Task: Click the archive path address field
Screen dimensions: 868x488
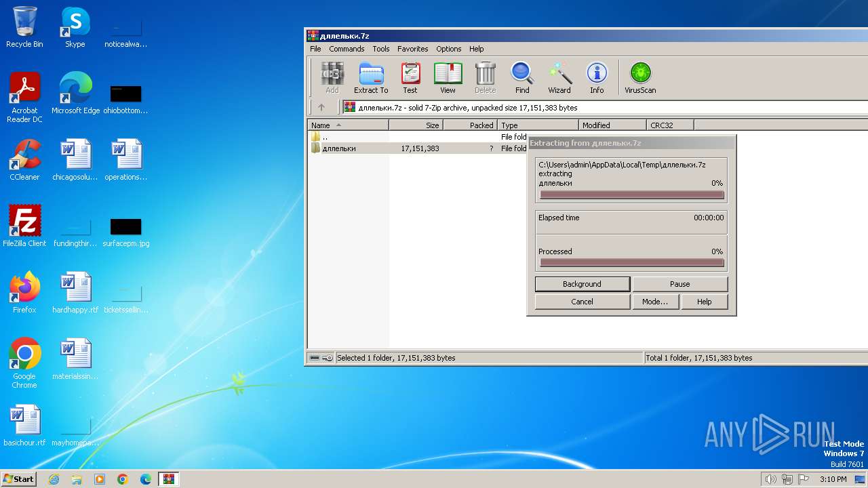Action: 605,107
